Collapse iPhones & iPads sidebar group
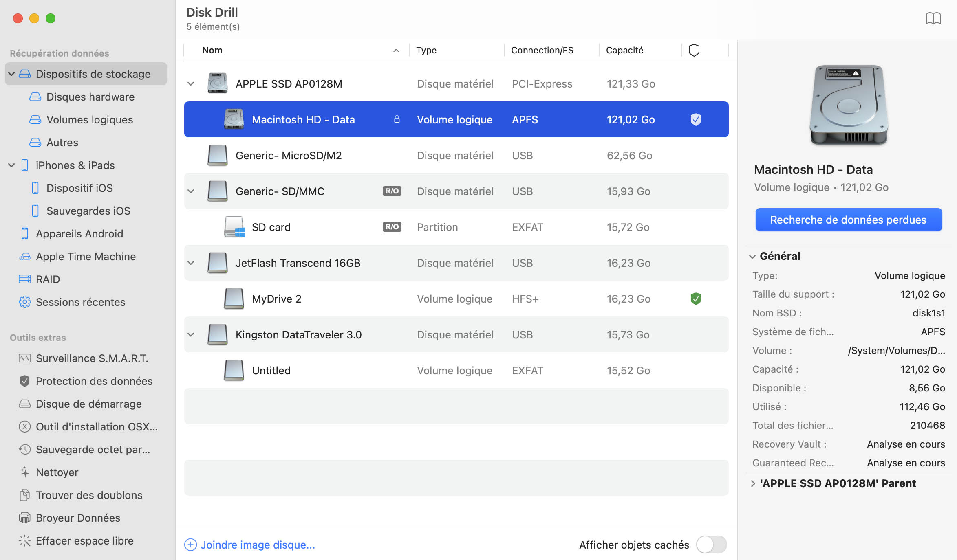 tap(11, 165)
